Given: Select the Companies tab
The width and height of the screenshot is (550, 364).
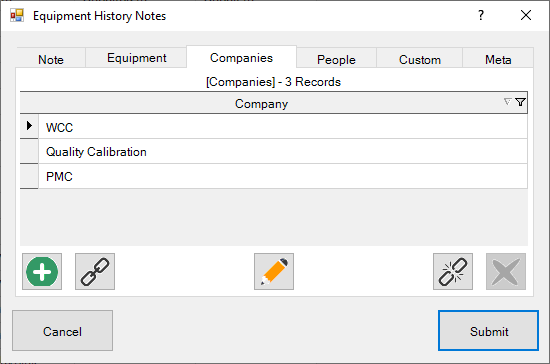Looking at the screenshot, I should point(241,58).
